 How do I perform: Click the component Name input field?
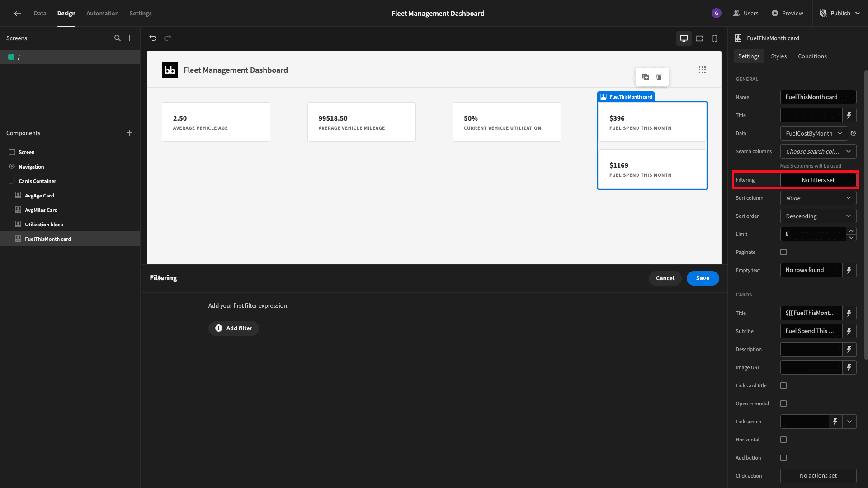click(x=818, y=97)
